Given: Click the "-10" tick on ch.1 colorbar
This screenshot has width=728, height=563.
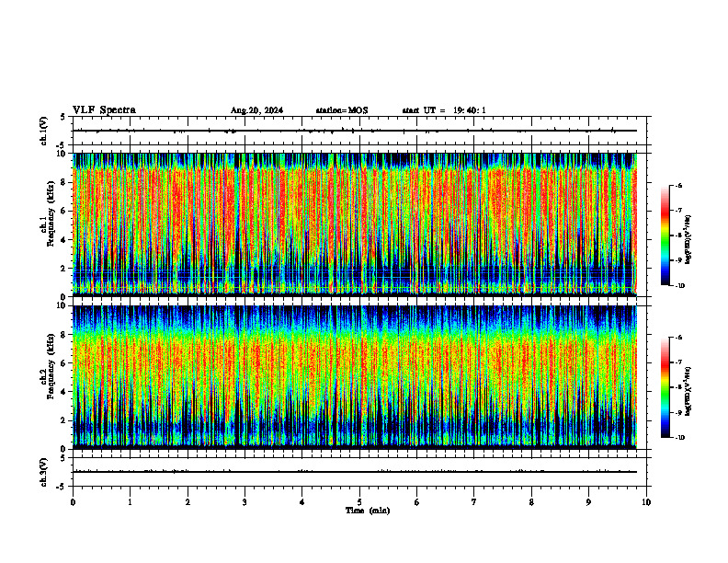Looking at the screenshot, I should pos(679,286).
